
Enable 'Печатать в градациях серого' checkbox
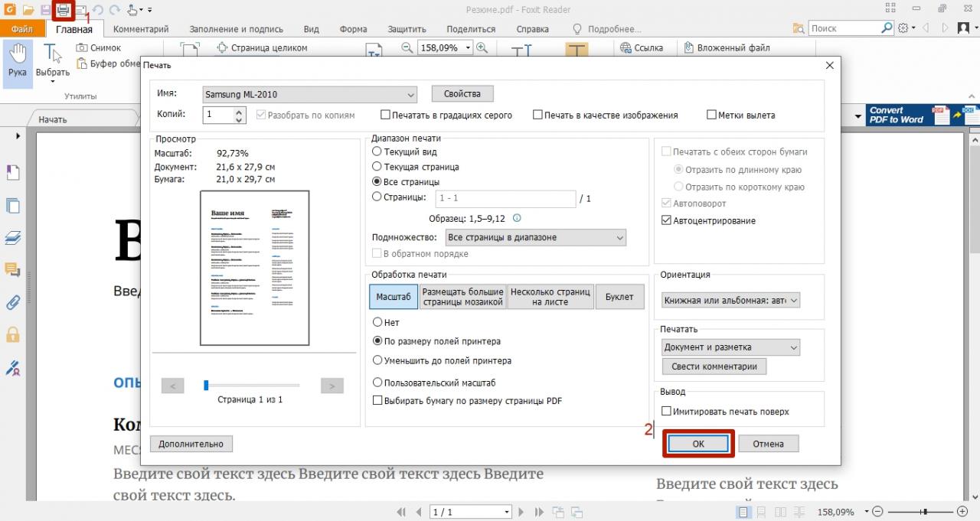coord(386,116)
